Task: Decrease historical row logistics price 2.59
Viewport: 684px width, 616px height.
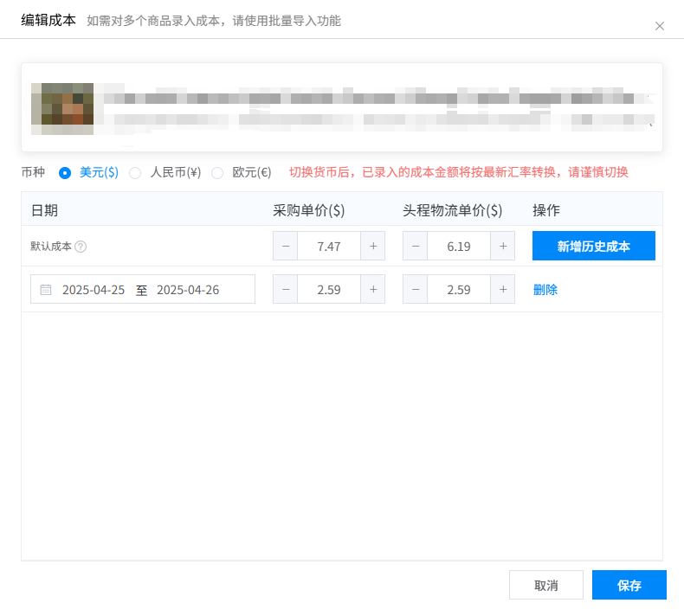Action: 416,290
